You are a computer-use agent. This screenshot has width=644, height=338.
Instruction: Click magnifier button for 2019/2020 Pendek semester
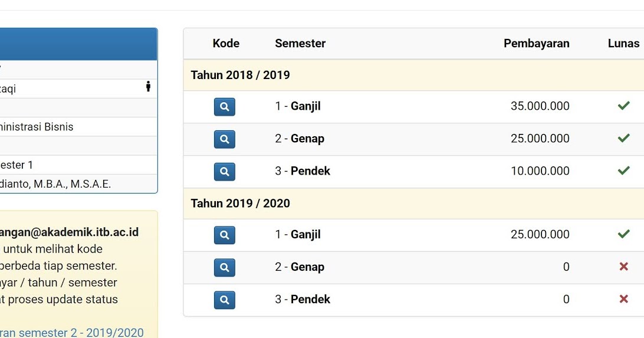point(224,300)
